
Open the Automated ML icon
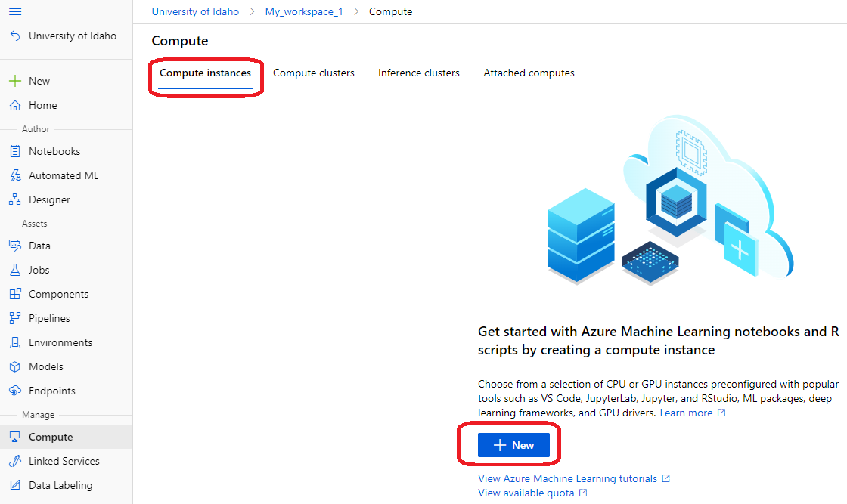coord(15,175)
